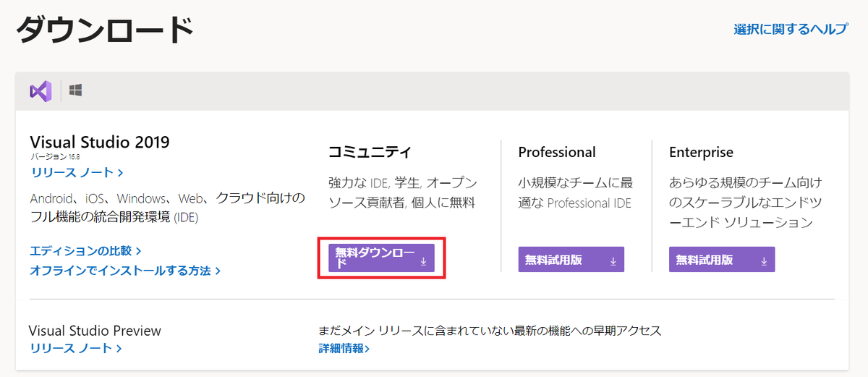Open the 詳細情報 link

[x=344, y=349]
